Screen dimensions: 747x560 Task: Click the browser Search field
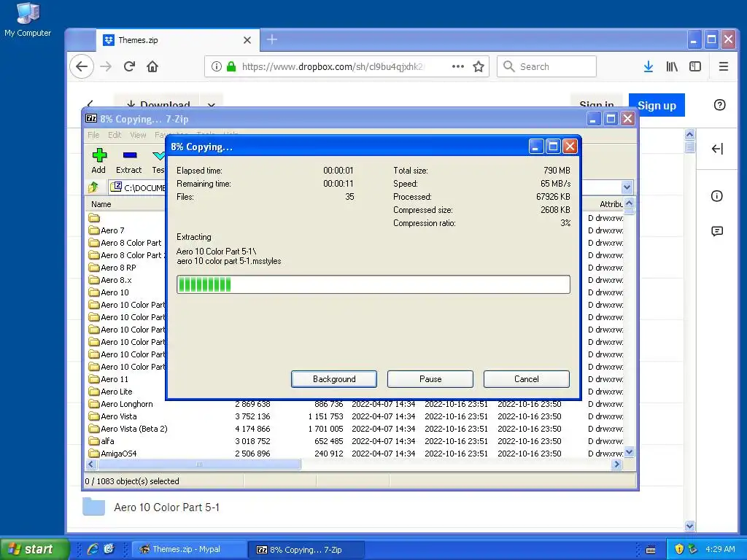coord(546,66)
